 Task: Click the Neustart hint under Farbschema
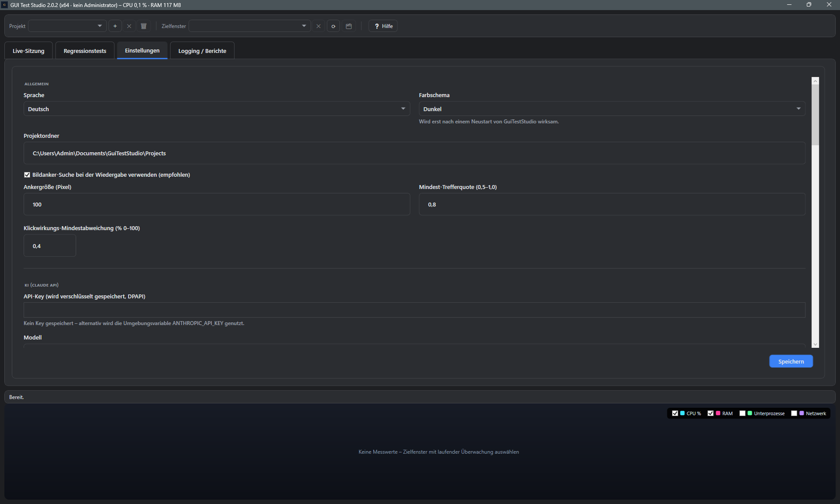(x=489, y=122)
